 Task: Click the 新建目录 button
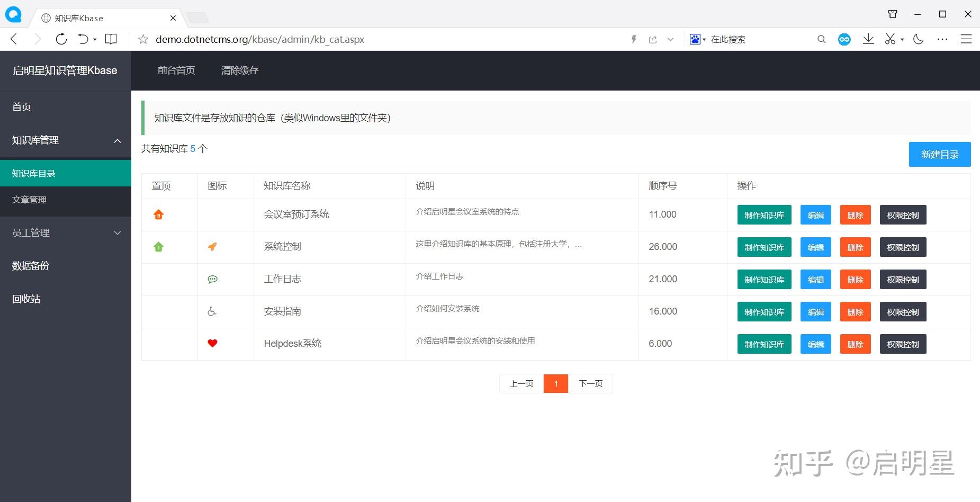(x=940, y=154)
